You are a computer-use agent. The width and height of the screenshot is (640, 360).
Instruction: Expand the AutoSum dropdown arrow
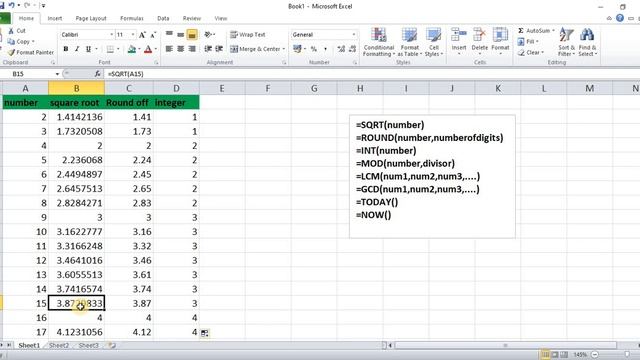pyautogui.click(x=553, y=31)
